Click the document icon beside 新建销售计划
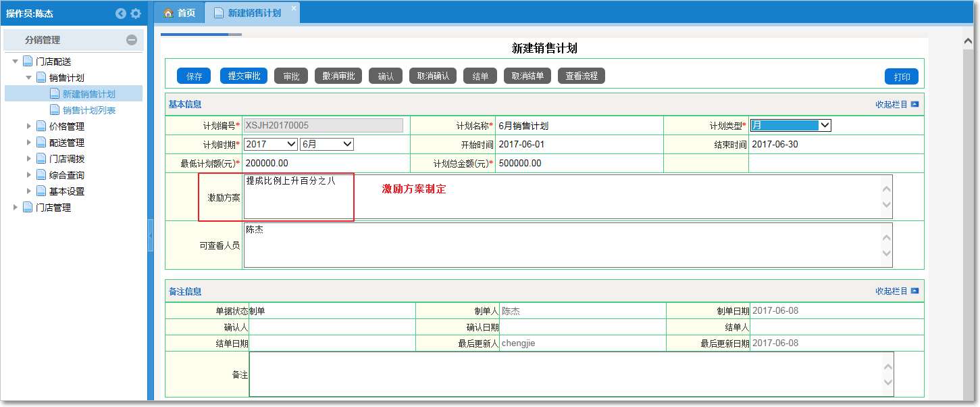The height and width of the screenshot is (407, 980). (54, 93)
